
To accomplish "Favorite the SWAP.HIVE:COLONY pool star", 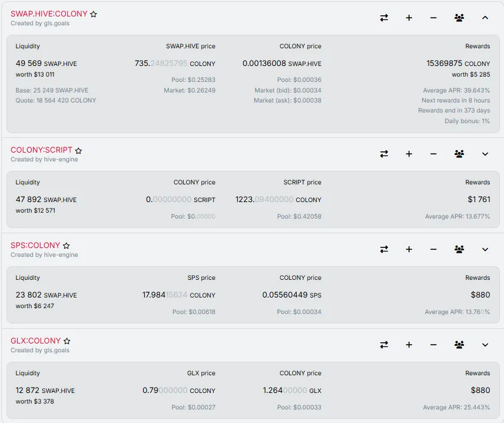I will (x=94, y=14).
